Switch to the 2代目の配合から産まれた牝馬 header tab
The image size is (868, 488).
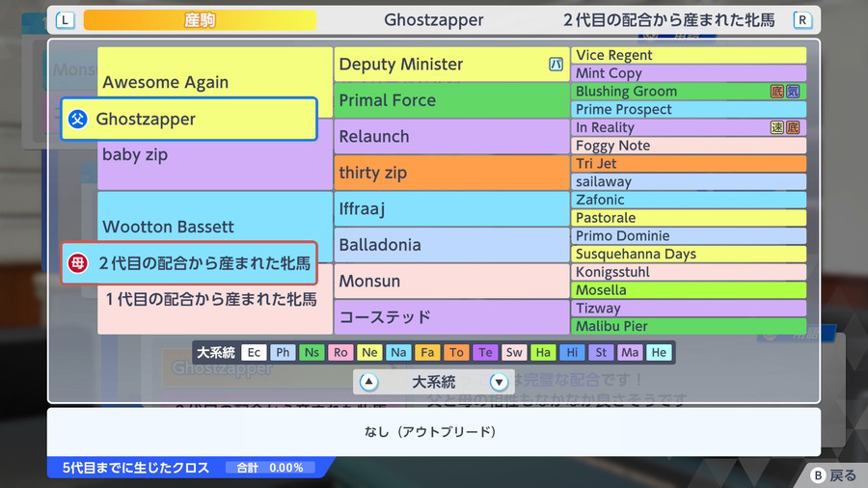coord(668,20)
